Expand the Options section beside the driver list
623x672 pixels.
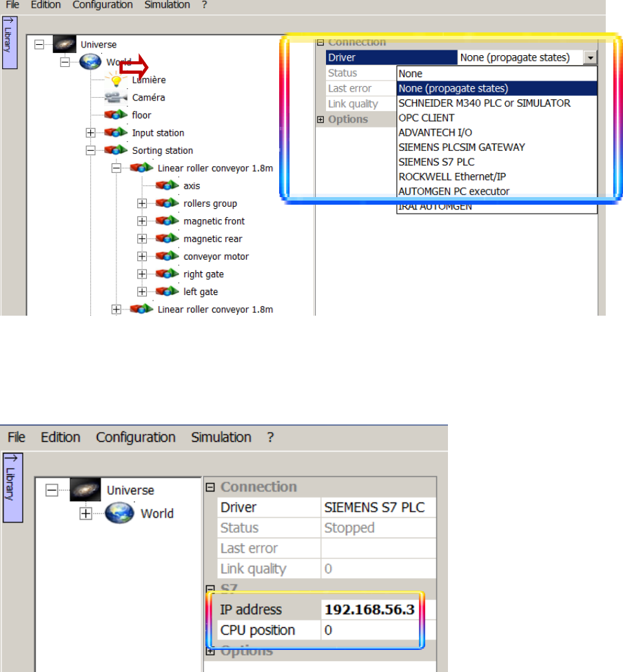click(320, 119)
